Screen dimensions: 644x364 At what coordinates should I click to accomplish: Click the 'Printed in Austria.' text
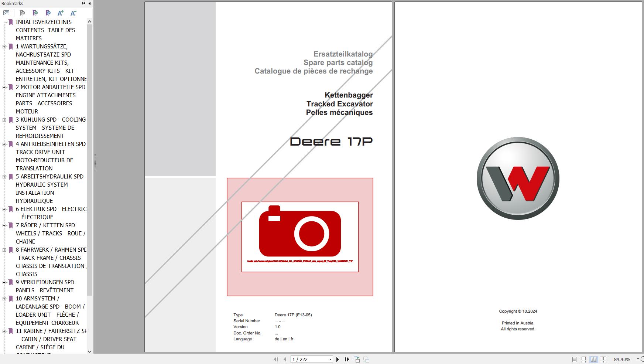click(518, 323)
